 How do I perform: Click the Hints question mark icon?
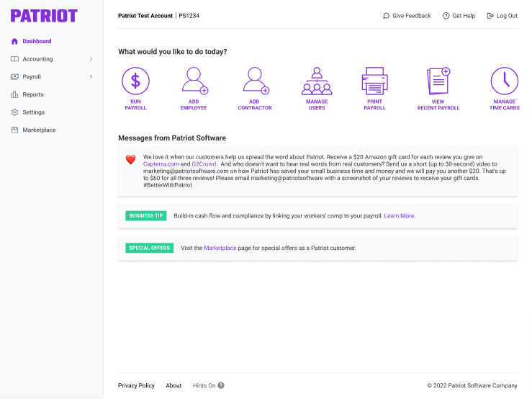click(x=221, y=385)
